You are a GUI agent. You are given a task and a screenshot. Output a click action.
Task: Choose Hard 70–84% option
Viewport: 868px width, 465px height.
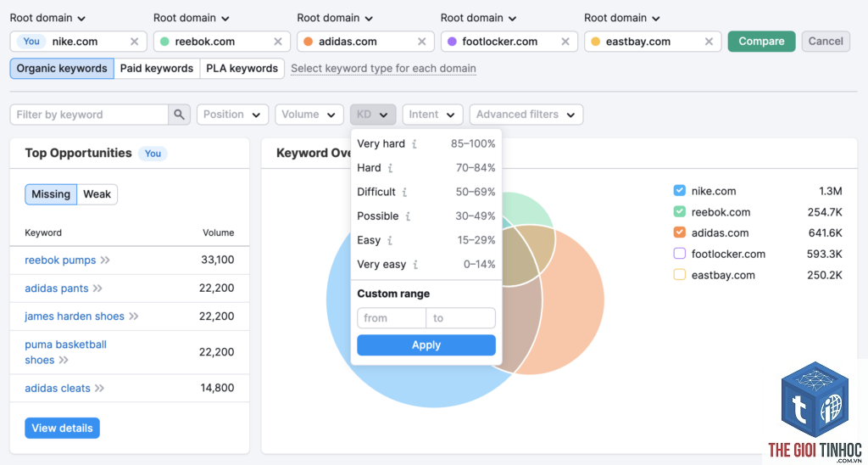point(426,168)
